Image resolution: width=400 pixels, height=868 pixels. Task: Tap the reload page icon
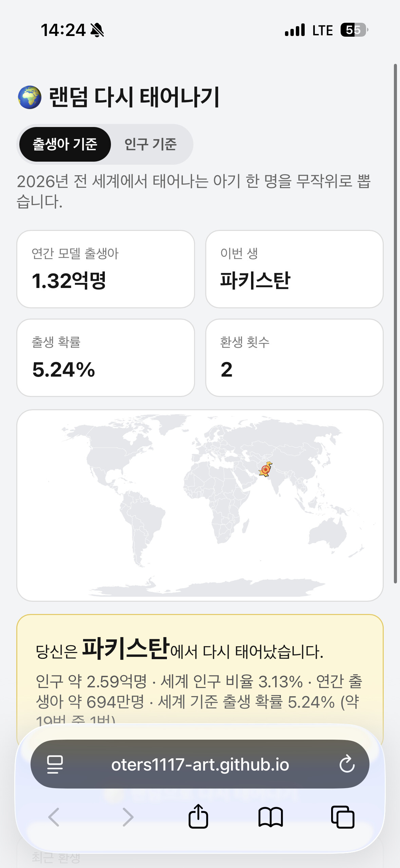(x=347, y=764)
